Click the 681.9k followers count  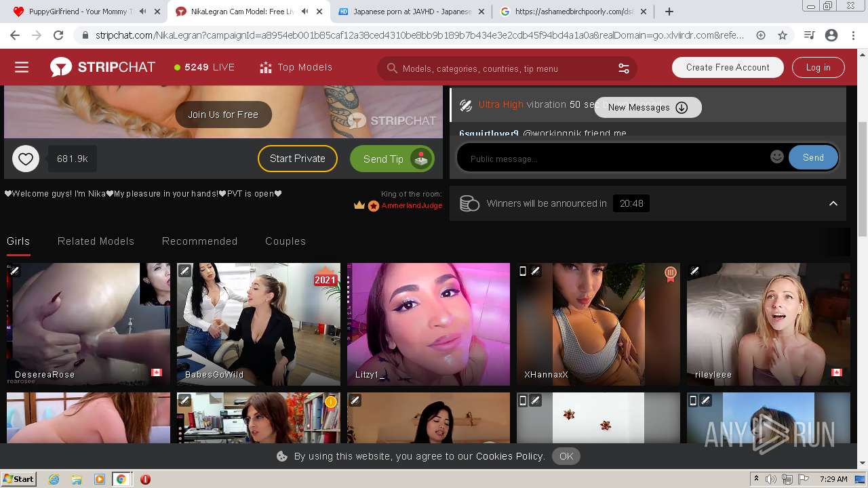[73, 159]
